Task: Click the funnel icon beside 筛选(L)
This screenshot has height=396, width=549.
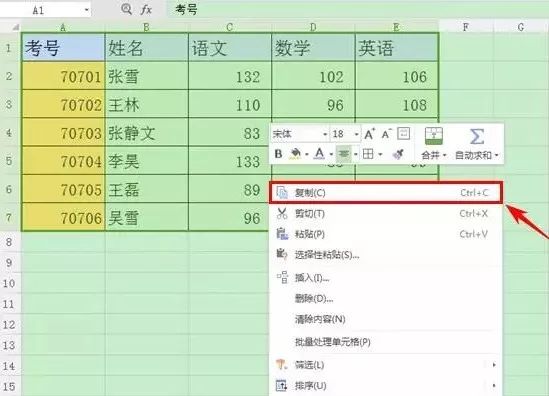Action: pyautogui.click(x=282, y=364)
